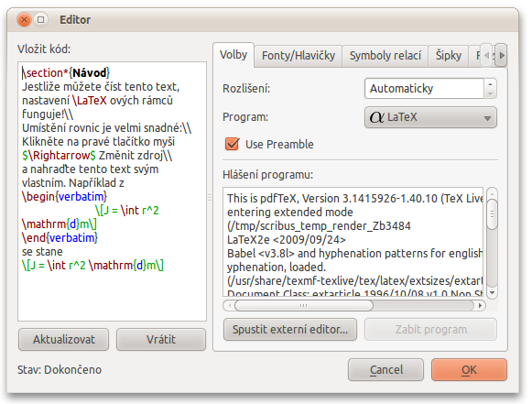Click inside the Rozlišení Automaticky field

[424, 89]
